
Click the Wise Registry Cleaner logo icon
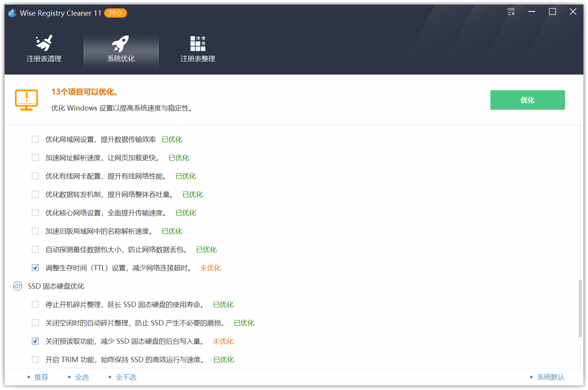(x=12, y=13)
